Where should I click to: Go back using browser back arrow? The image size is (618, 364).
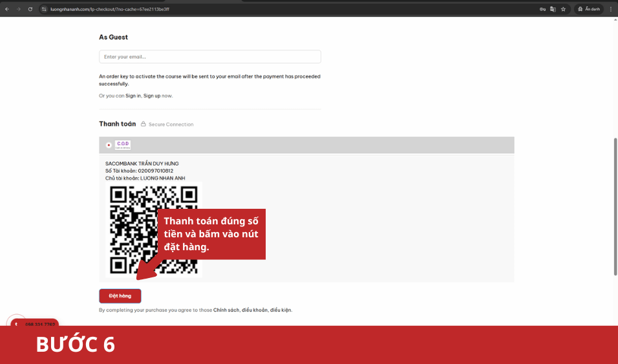(x=7, y=9)
